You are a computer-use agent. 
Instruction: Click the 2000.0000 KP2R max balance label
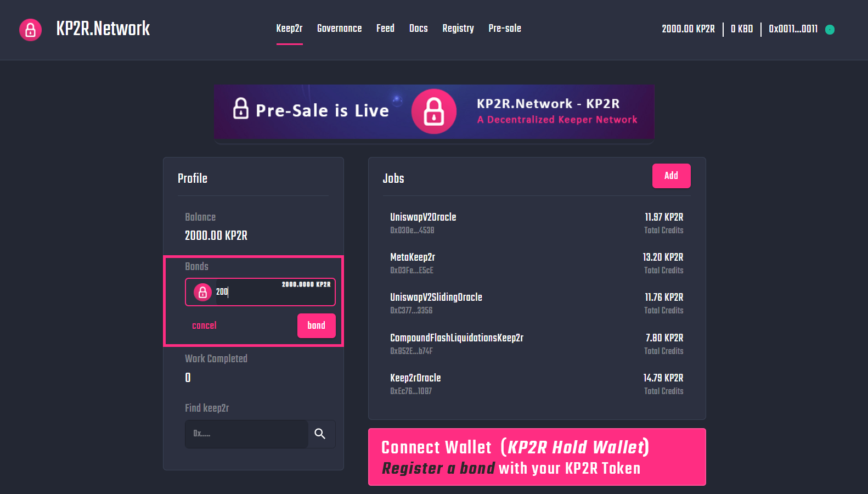pos(306,284)
